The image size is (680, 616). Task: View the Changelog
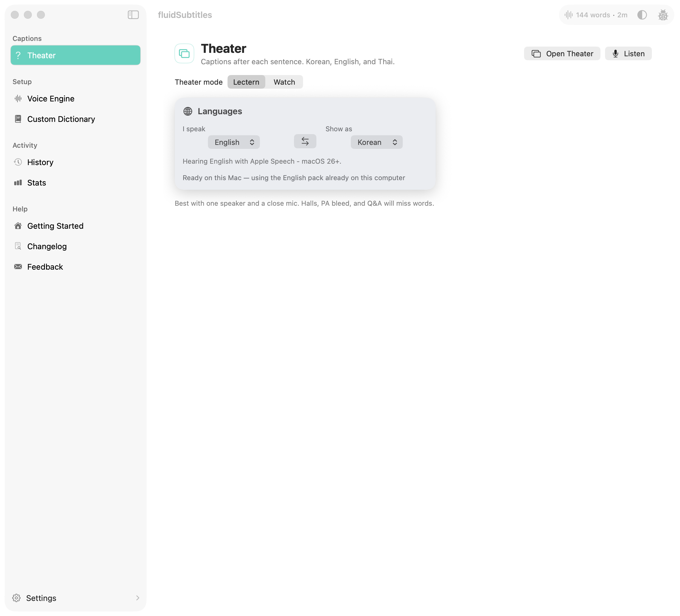pos(76,246)
